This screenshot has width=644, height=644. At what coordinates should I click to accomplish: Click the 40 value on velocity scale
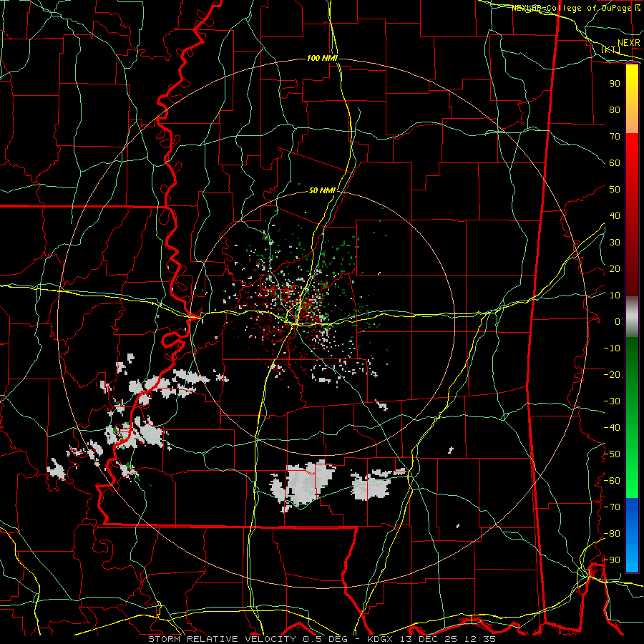615,215
